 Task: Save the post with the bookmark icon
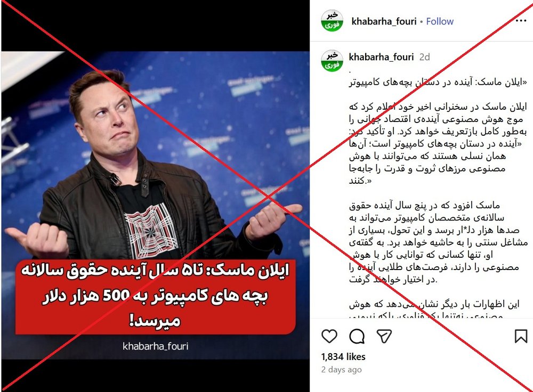click(520, 336)
